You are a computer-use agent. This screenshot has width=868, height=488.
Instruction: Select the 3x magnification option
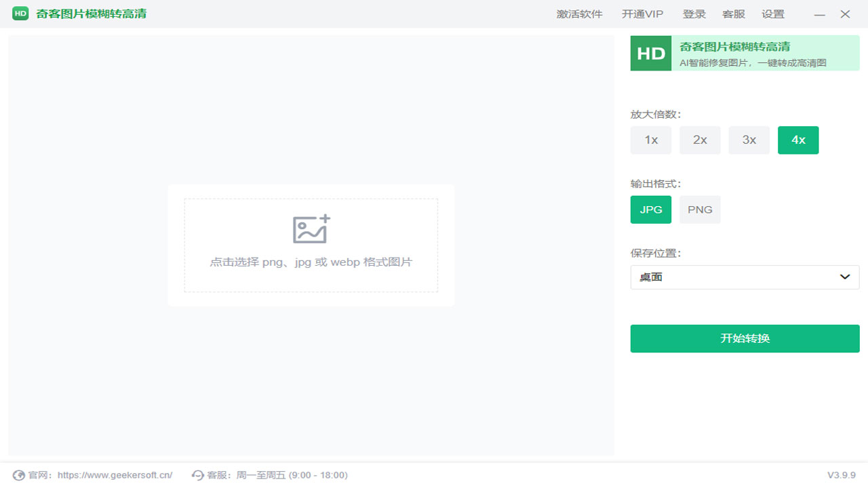tap(749, 140)
